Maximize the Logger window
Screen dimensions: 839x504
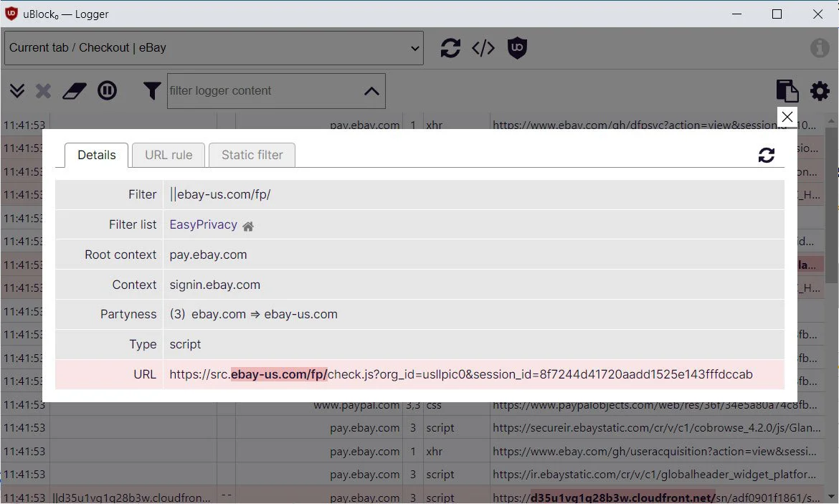pos(777,14)
